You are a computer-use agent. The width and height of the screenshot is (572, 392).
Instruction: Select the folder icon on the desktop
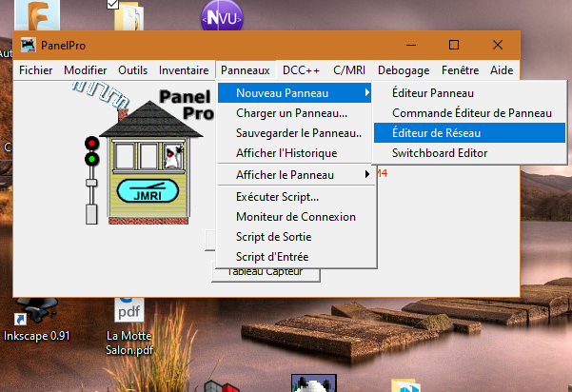[x=126, y=16]
